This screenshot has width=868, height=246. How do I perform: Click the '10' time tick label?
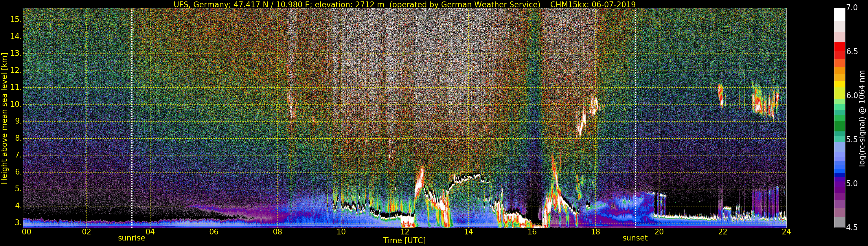click(x=341, y=232)
